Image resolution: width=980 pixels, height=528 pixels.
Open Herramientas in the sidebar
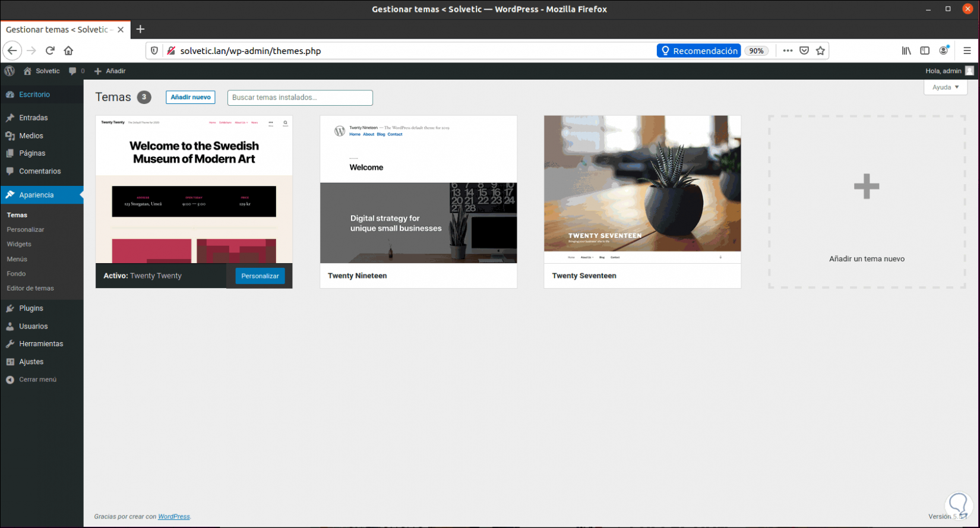(42, 344)
